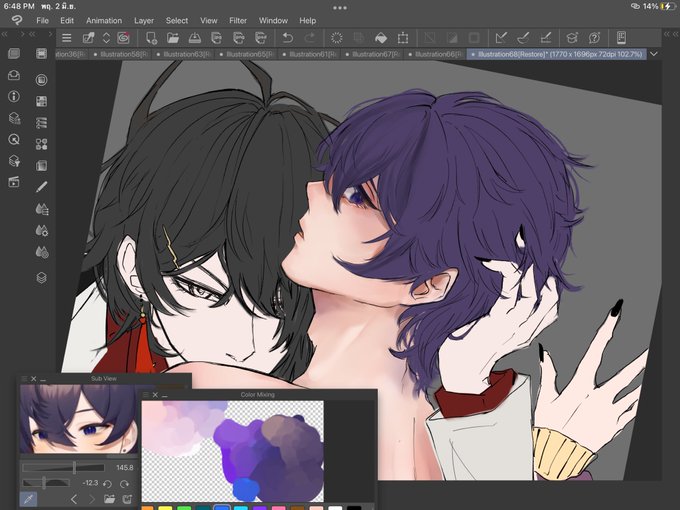The height and width of the screenshot is (510, 680).
Task: Click the Sub View previous image arrow
Action: 74,499
